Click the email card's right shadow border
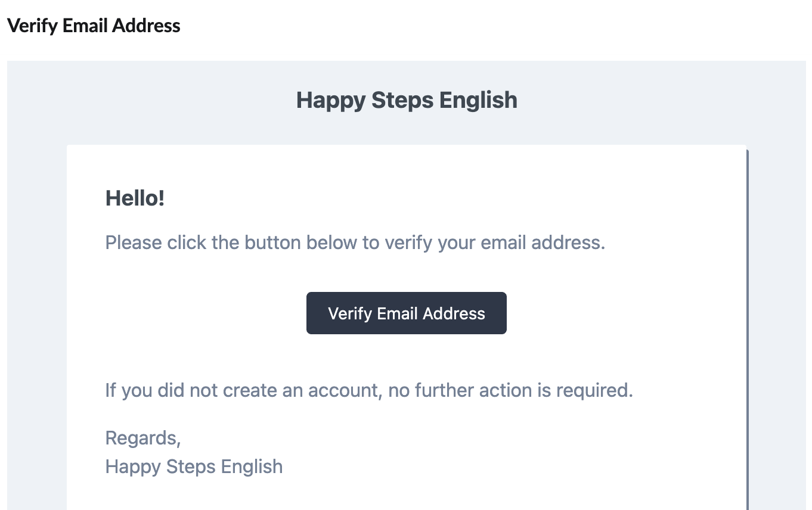This screenshot has height=510, width=812. point(747,328)
